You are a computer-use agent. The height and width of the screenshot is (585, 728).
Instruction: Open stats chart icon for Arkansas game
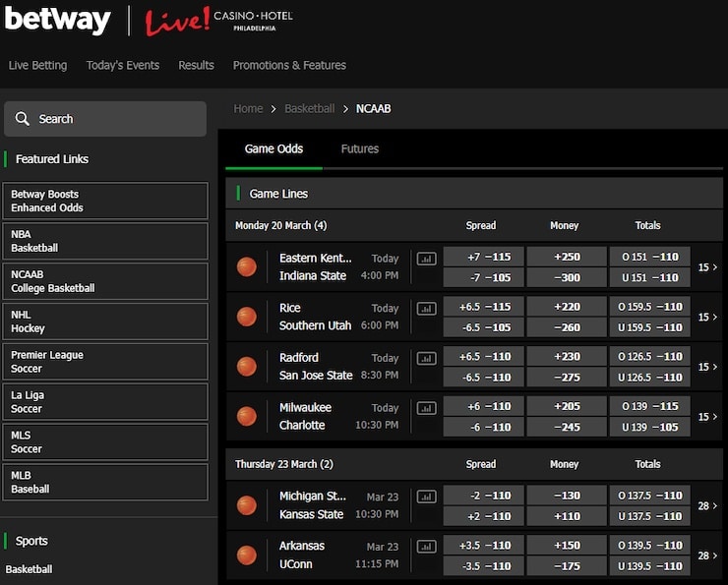426,547
